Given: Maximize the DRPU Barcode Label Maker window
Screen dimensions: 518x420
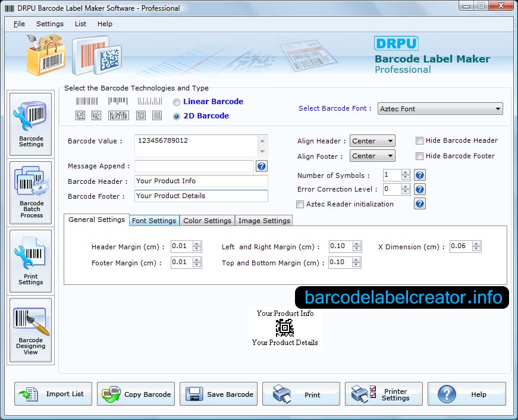Looking at the screenshot, I should [481, 5].
